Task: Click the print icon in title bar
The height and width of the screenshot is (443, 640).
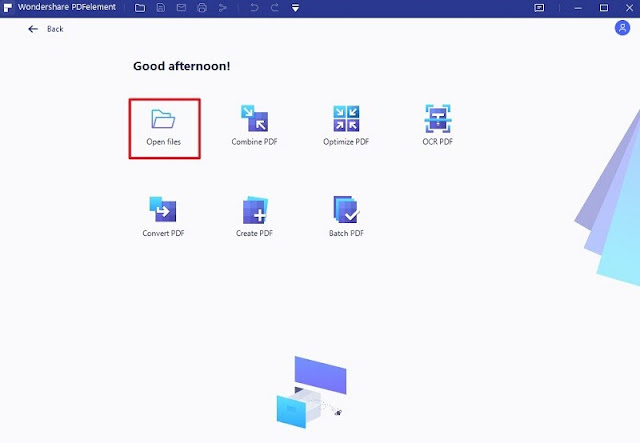Action: [202, 8]
